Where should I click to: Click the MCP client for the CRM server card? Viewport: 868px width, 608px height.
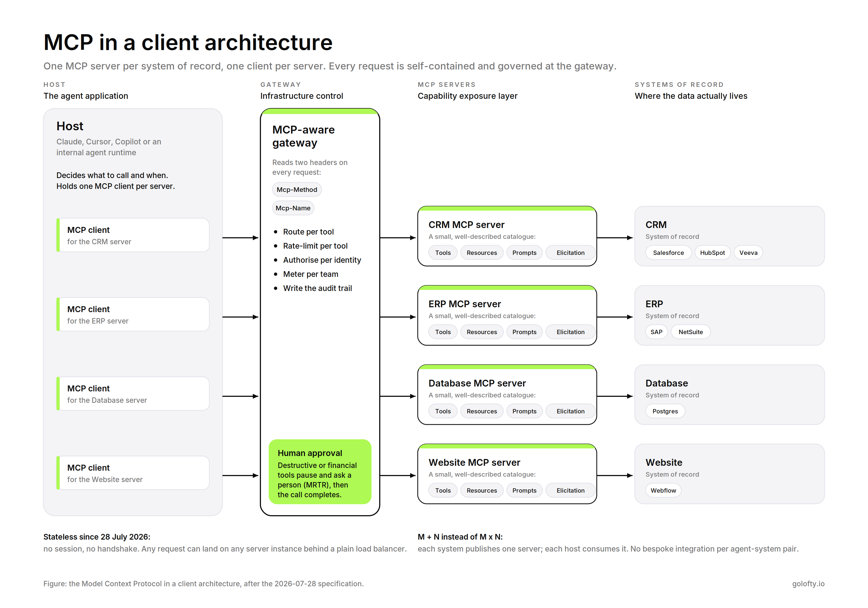(133, 235)
